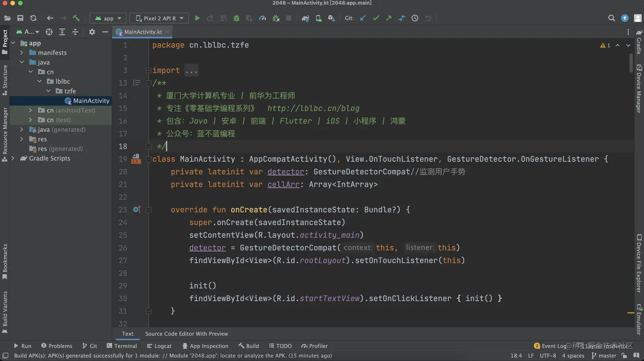Collapse the app module node
The width and height of the screenshot is (644, 361).
13,43
